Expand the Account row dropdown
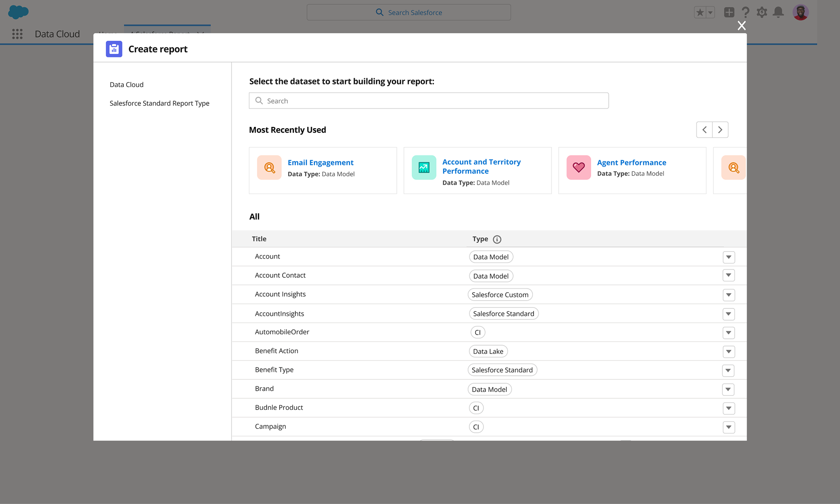The image size is (840, 504). [728, 257]
